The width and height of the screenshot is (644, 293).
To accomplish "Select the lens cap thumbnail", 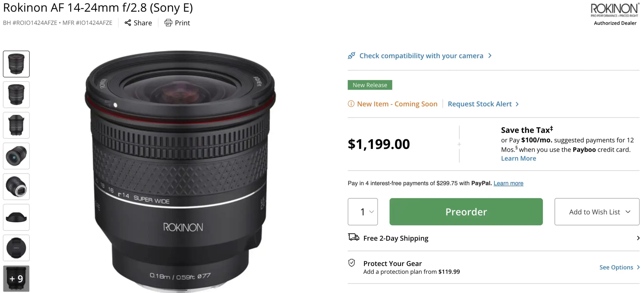I will 16,248.
